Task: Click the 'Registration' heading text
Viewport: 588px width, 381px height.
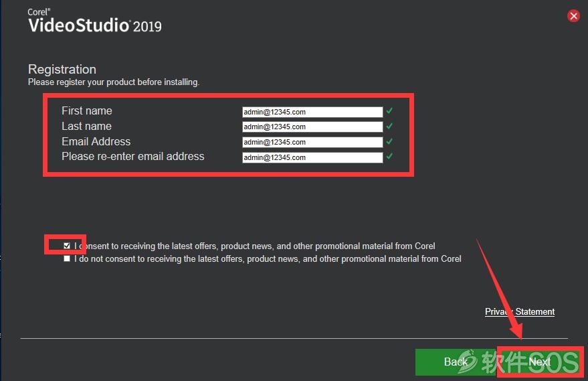Action: tap(62, 70)
